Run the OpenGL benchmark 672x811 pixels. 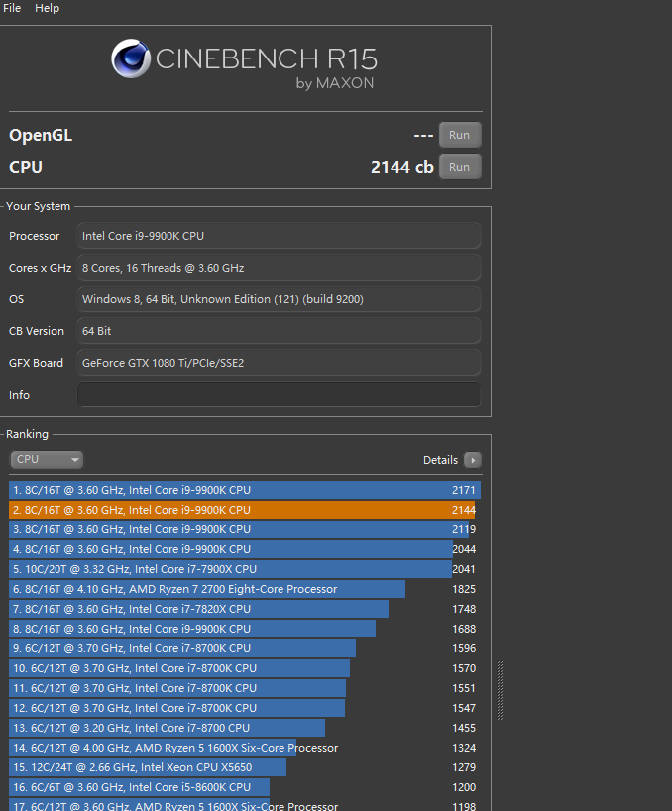460,135
